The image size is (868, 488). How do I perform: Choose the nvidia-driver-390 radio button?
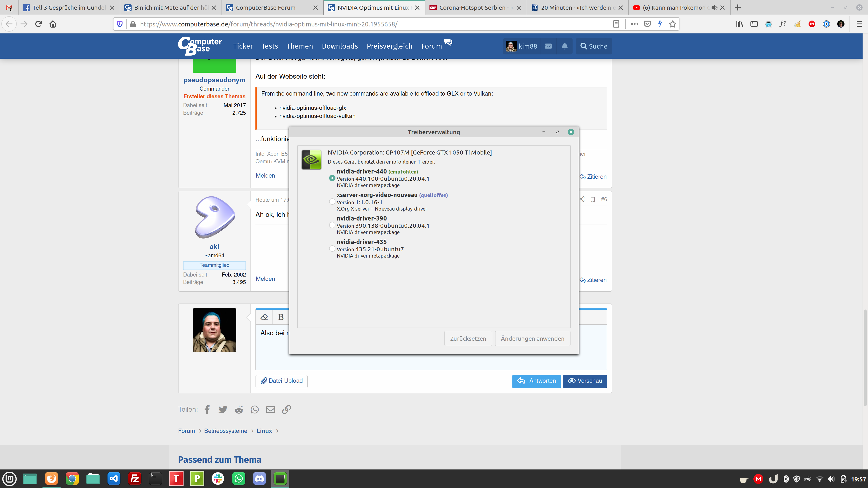pos(332,225)
